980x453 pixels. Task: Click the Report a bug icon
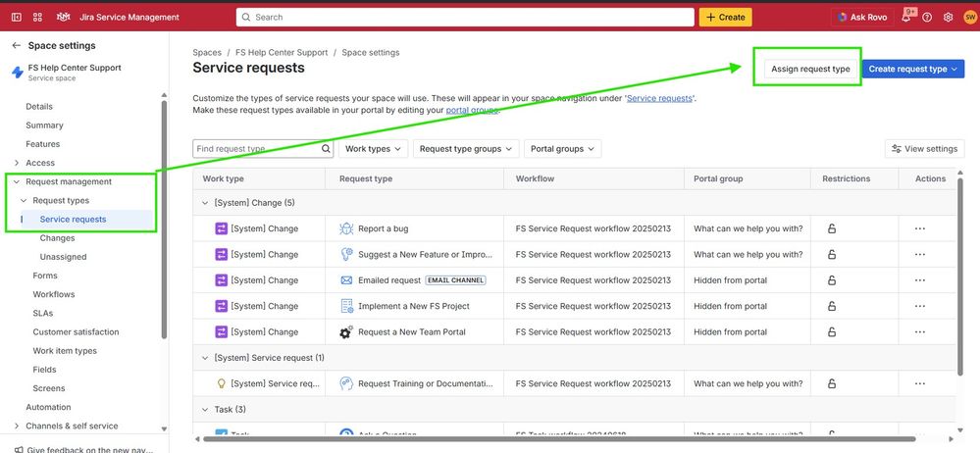(346, 228)
